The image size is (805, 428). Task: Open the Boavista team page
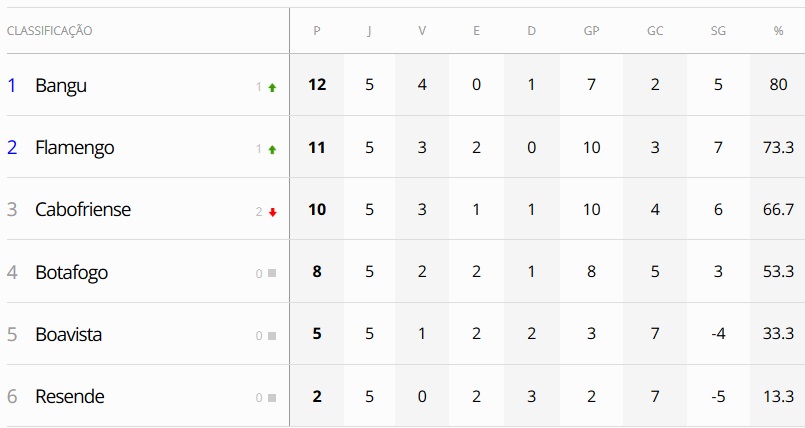pyautogui.click(x=68, y=334)
